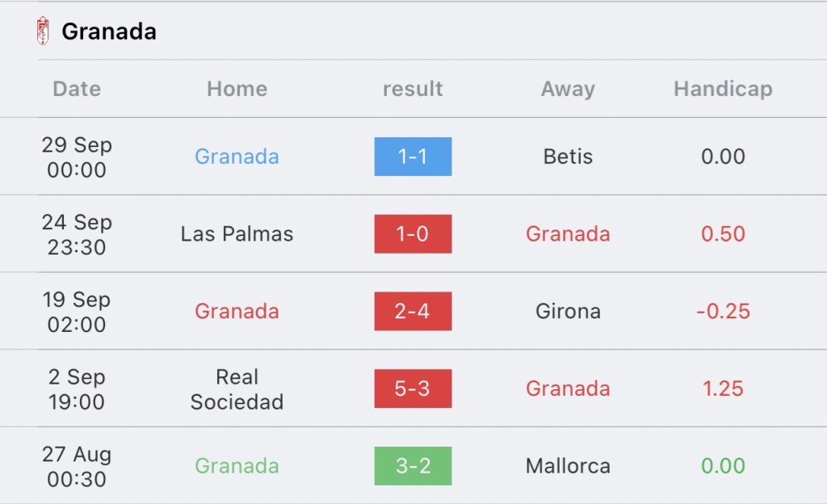This screenshot has width=827, height=504.
Task: Select the result column header
Action: point(413,89)
